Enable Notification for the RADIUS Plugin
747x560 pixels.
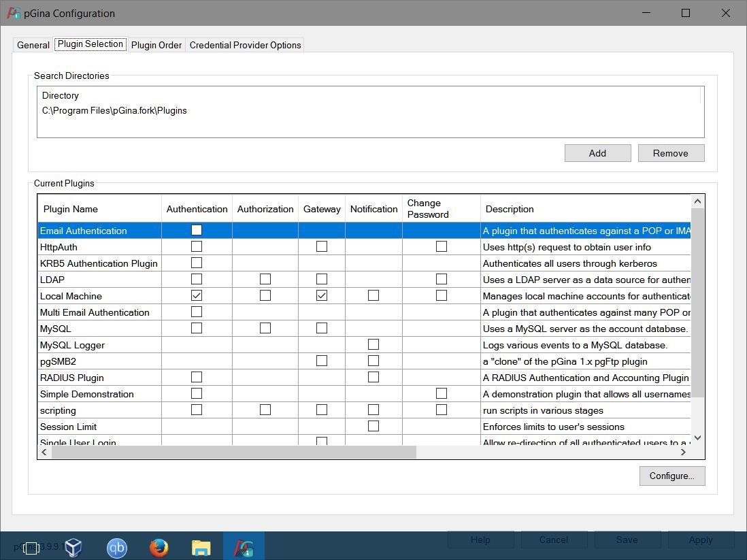point(373,376)
